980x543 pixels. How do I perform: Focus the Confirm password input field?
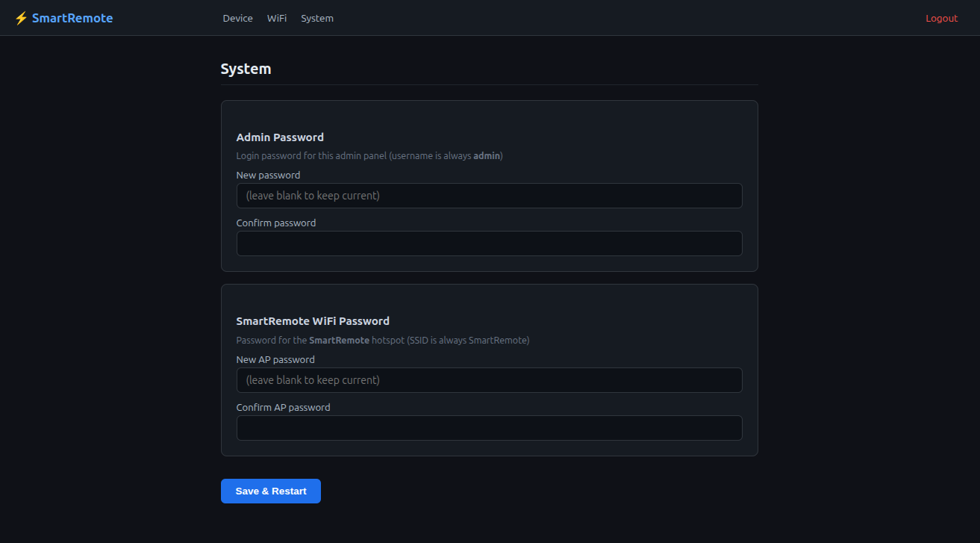[x=490, y=243]
